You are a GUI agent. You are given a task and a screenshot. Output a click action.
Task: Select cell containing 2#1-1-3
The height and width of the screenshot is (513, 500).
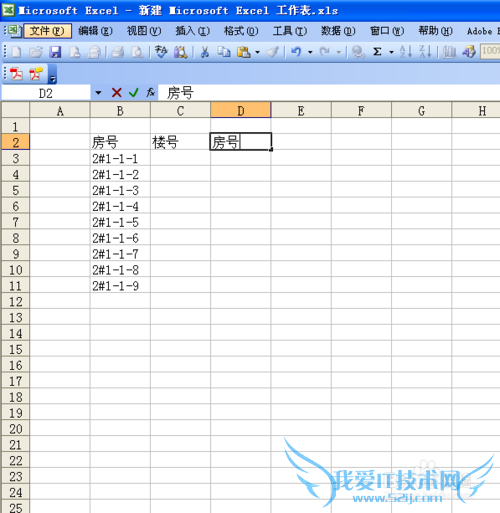click(x=120, y=190)
